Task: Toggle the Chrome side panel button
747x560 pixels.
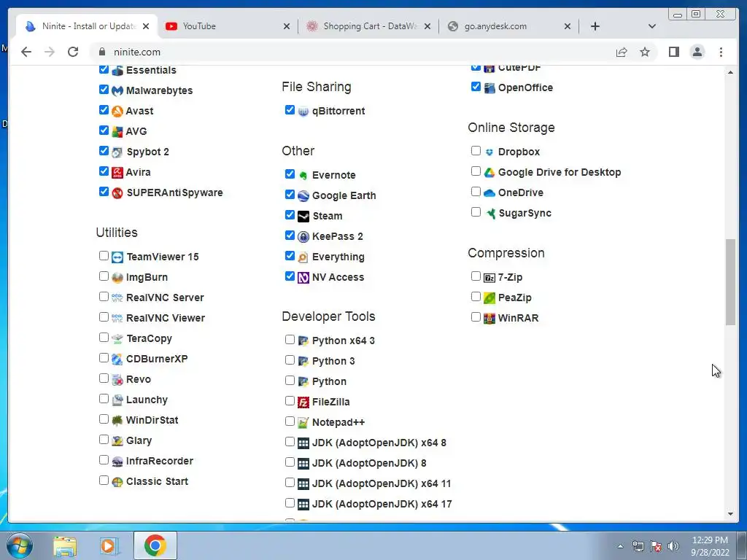Action: tap(673, 52)
